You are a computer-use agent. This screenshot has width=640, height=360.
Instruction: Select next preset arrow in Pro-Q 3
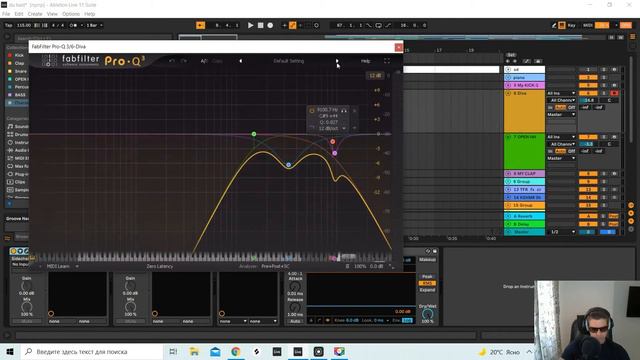pos(337,61)
